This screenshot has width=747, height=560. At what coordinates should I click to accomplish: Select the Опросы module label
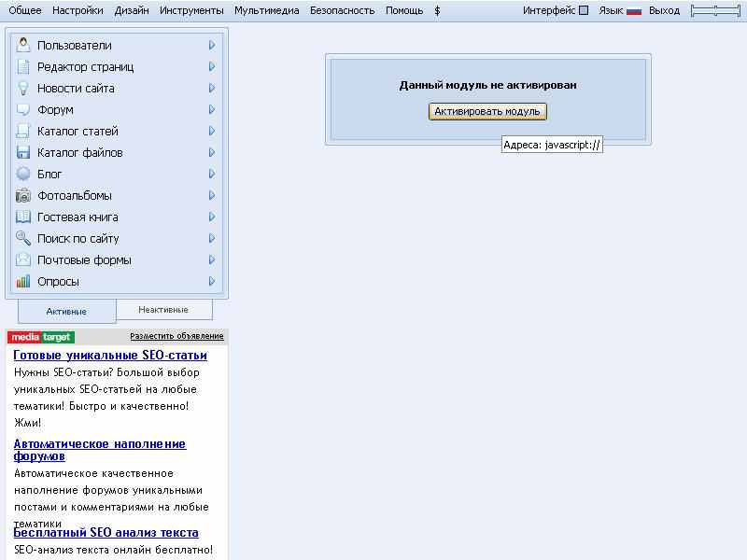58,282
